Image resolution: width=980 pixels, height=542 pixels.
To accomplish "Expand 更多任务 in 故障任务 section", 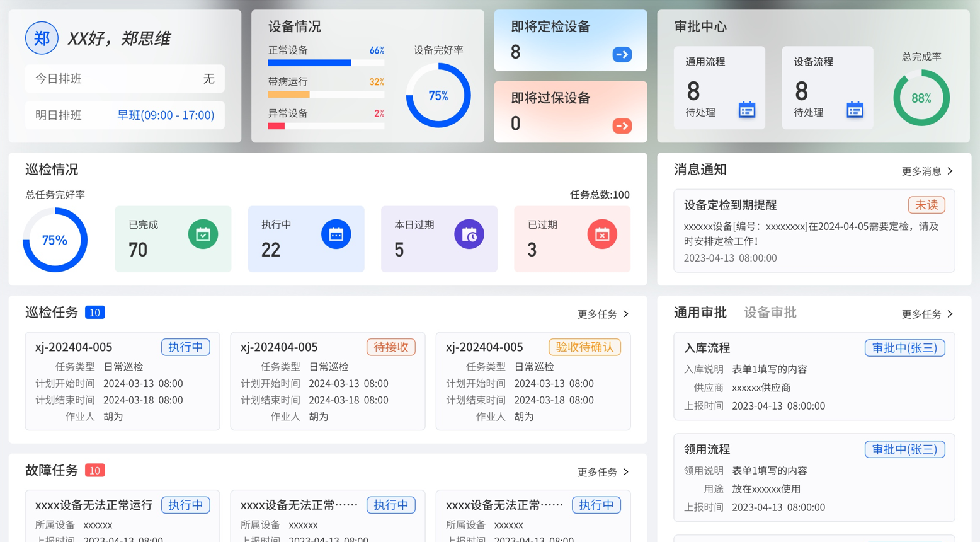I will click(603, 472).
